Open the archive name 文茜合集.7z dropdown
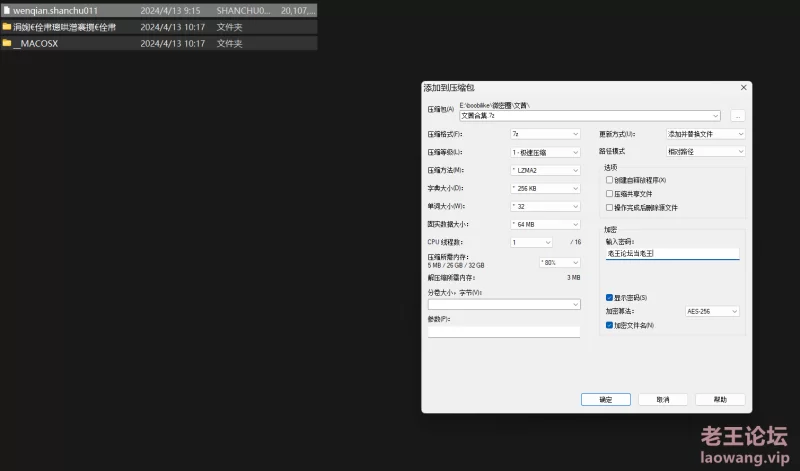Image resolution: width=800 pixels, height=471 pixels. 715,116
